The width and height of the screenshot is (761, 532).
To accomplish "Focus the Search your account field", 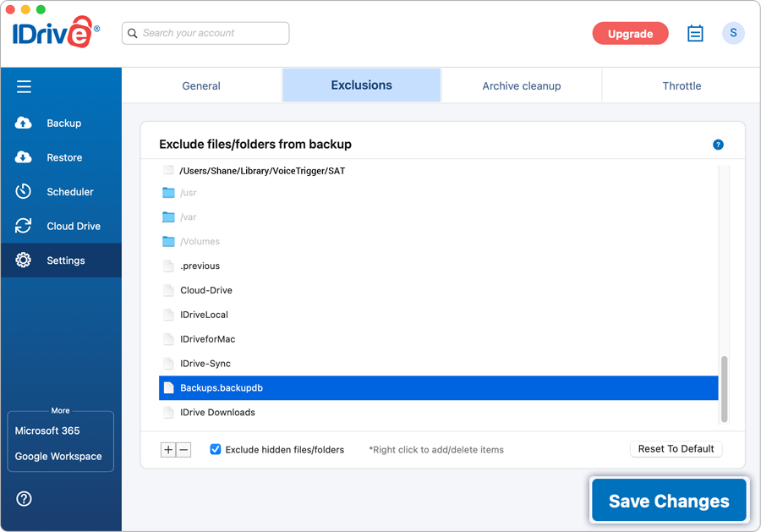I will tap(205, 33).
